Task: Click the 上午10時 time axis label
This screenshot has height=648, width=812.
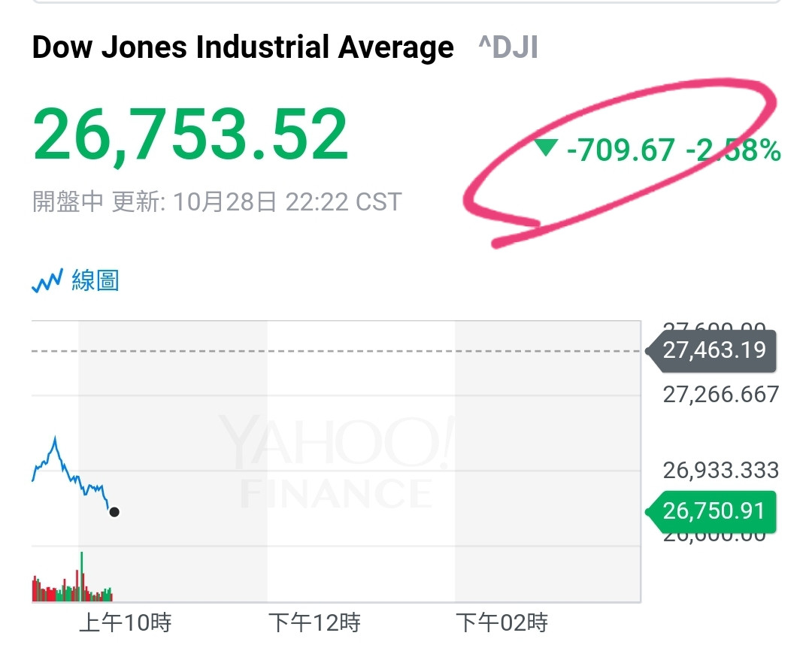Action: (x=126, y=622)
